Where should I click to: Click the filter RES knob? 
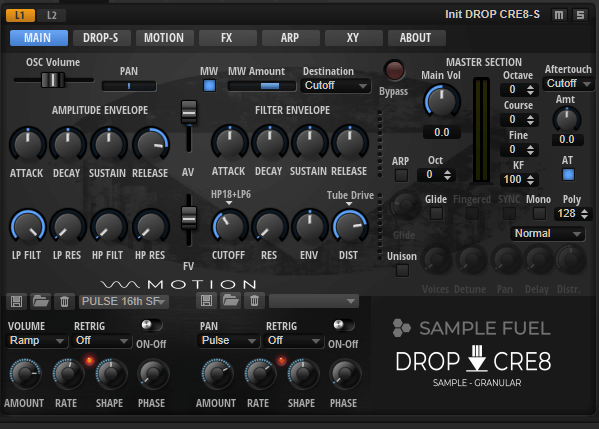(x=270, y=227)
